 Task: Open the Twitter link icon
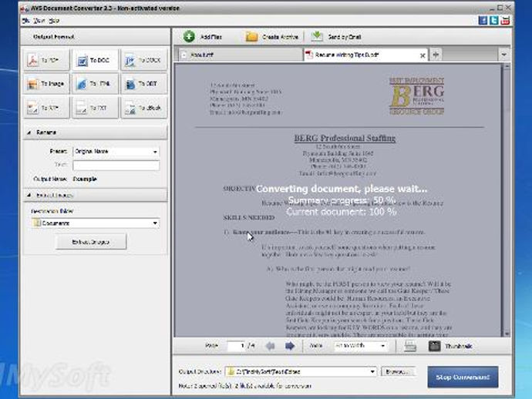pos(494,20)
